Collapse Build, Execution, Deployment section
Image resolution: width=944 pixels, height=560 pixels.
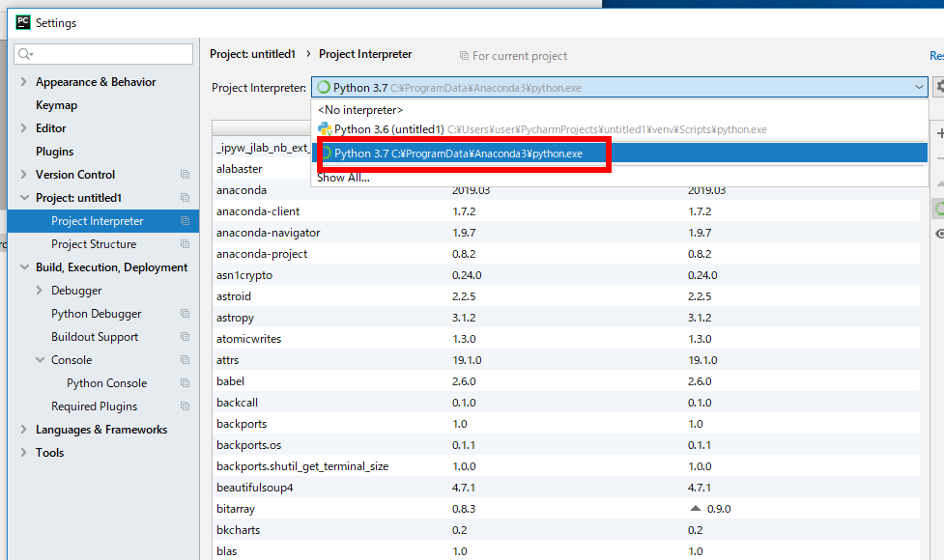(24, 267)
